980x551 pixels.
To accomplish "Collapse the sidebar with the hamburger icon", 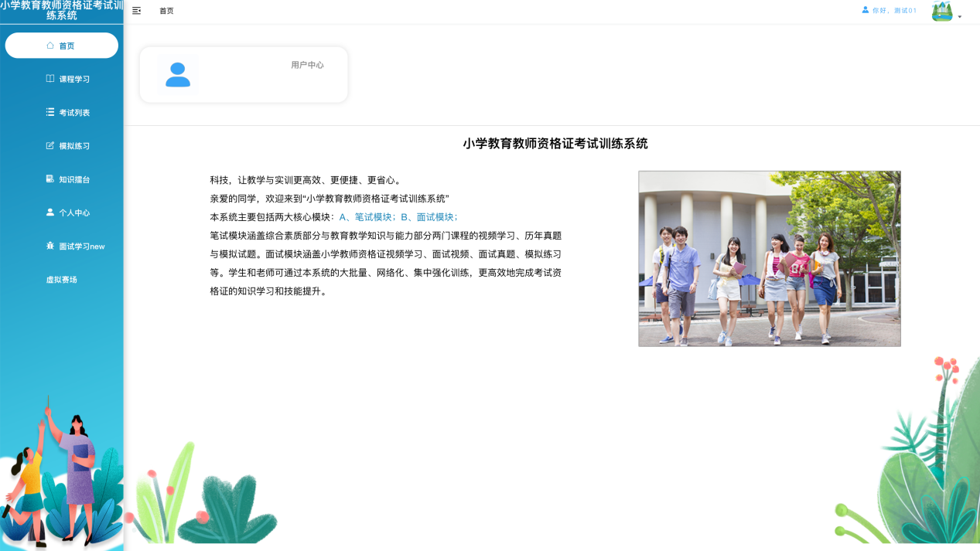I will point(137,11).
